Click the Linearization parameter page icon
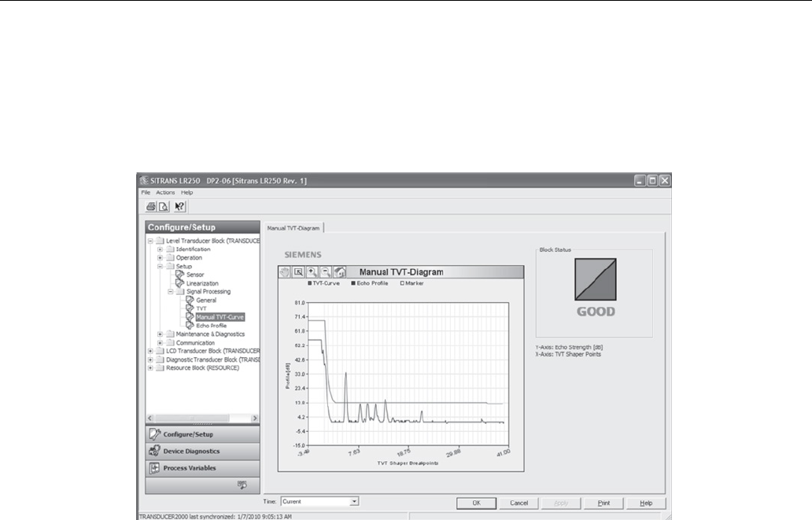The width and height of the screenshot is (812, 520). [x=179, y=283]
